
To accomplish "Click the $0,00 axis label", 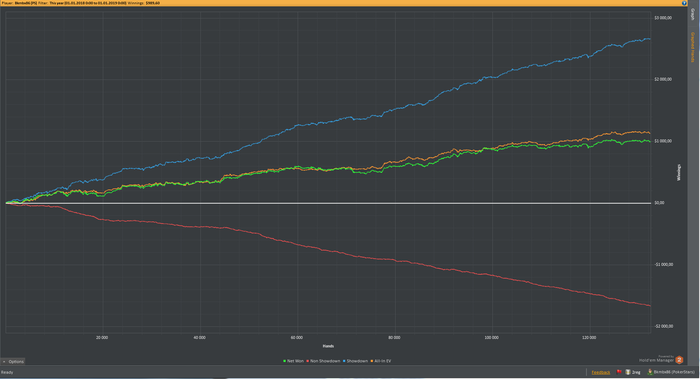I will (x=659, y=203).
